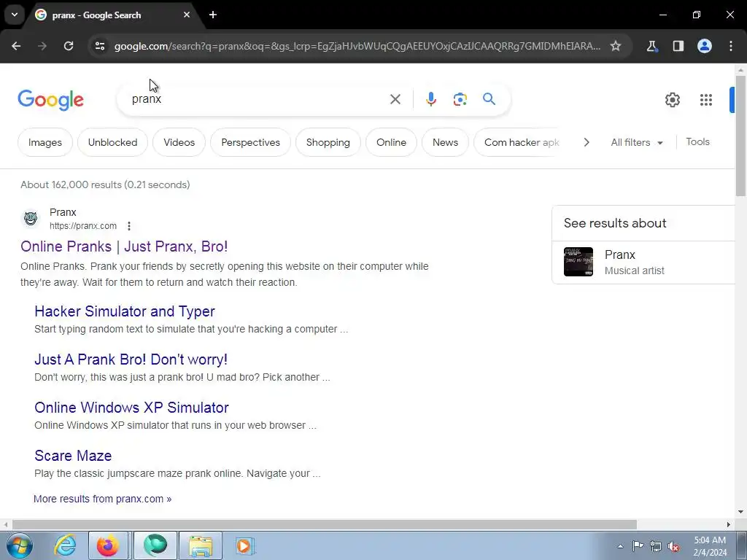View more results from pranx.com
The width and height of the screenshot is (747, 560).
click(102, 499)
